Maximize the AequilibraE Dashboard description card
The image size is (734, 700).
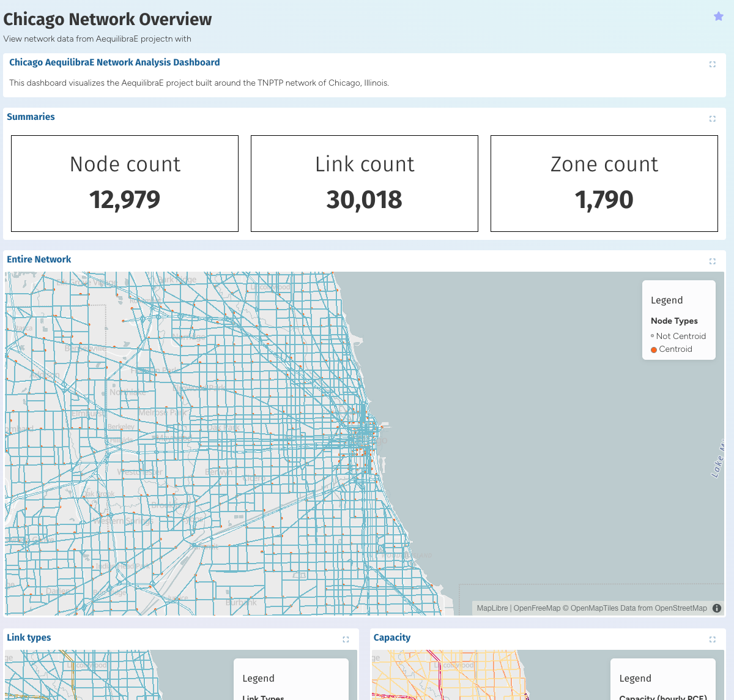[712, 64]
